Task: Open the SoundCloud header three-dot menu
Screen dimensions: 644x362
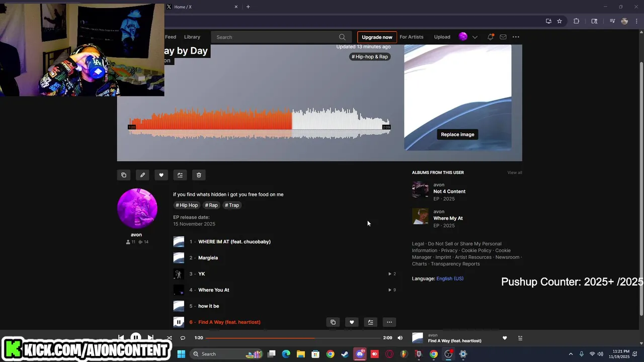Action: point(516,37)
